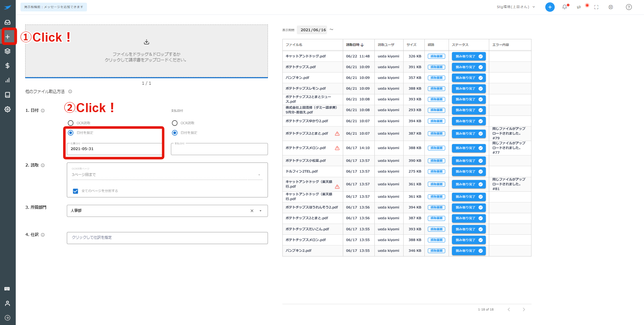
Task: Open the question mark help icon
Action: point(629,7)
